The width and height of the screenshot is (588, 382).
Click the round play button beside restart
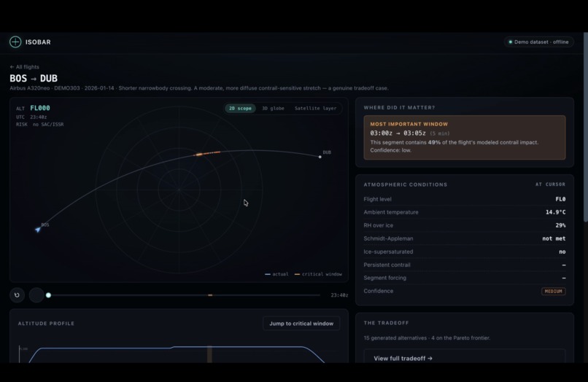coord(36,295)
